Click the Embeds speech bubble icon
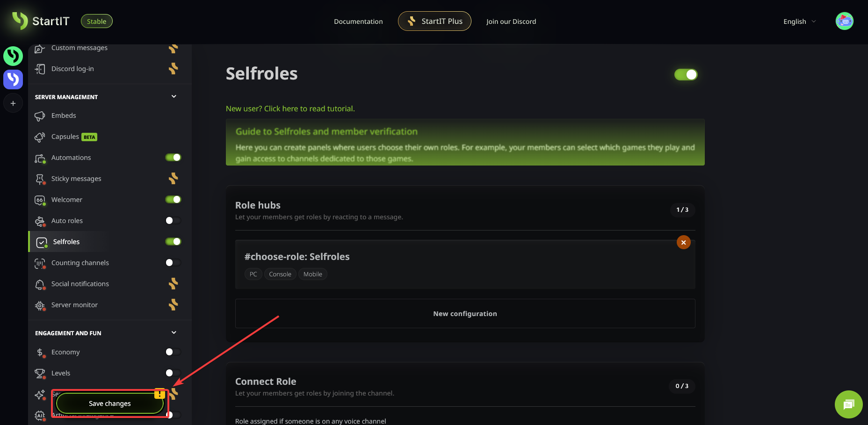868x425 pixels. point(40,116)
